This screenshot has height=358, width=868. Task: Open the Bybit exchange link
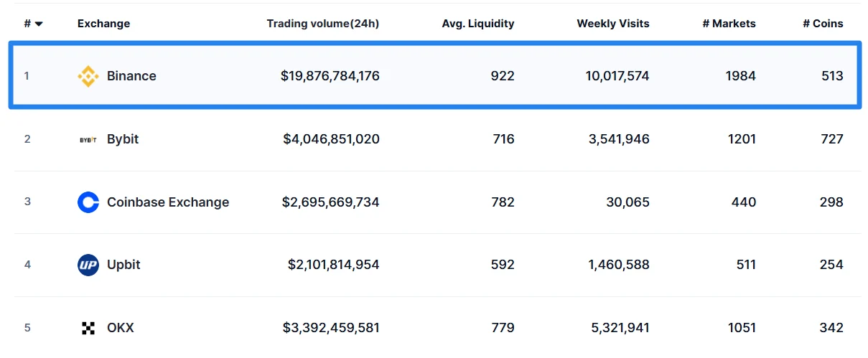(x=123, y=139)
